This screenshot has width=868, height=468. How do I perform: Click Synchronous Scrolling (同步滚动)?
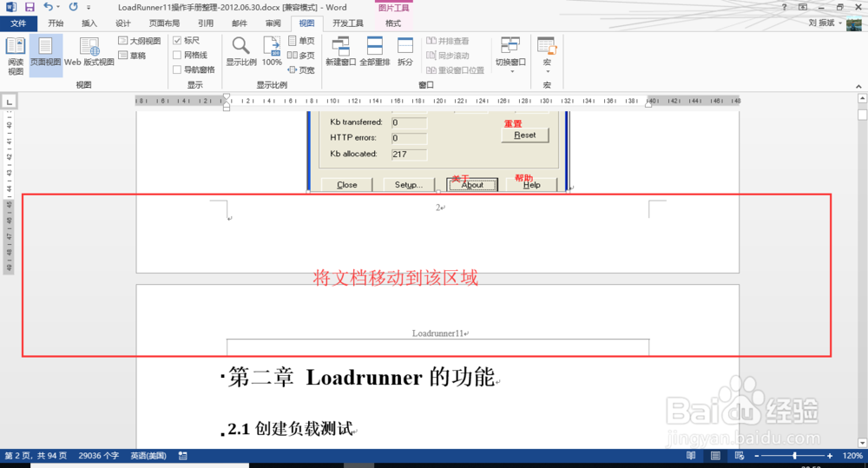[448, 56]
